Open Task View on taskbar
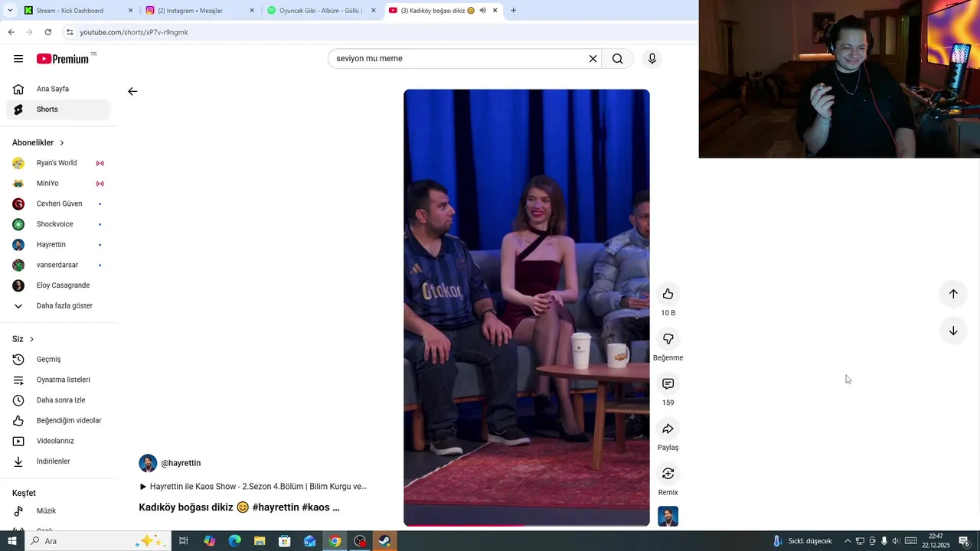Viewport: 980px width, 551px height. [x=184, y=541]
